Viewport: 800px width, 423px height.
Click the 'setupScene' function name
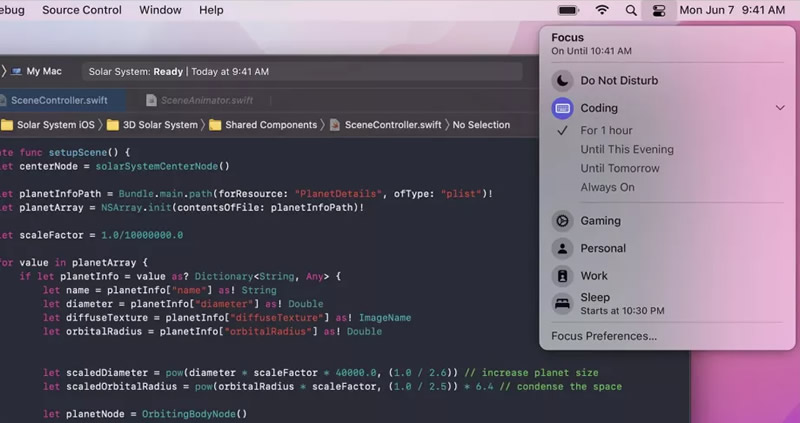78,153
